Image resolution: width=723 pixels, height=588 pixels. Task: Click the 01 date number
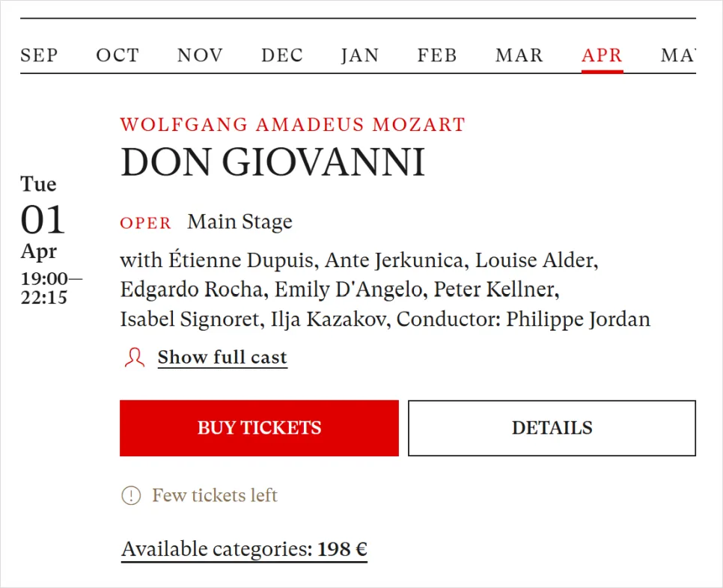[x=43, y=220]
